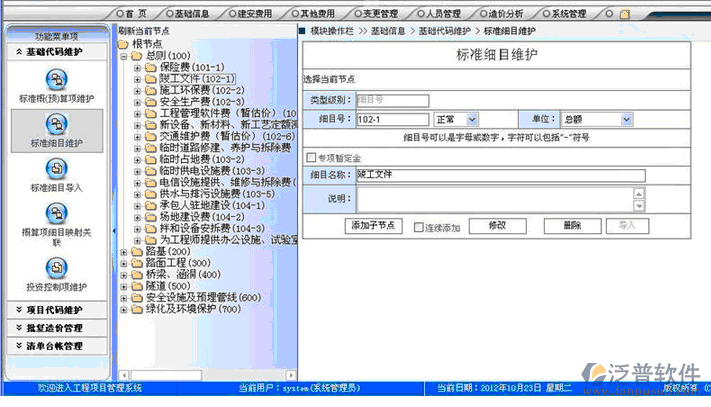Open 标准概(预)算项维护 sidebar icon
The image size is (711, 407).
coord(57,80)
